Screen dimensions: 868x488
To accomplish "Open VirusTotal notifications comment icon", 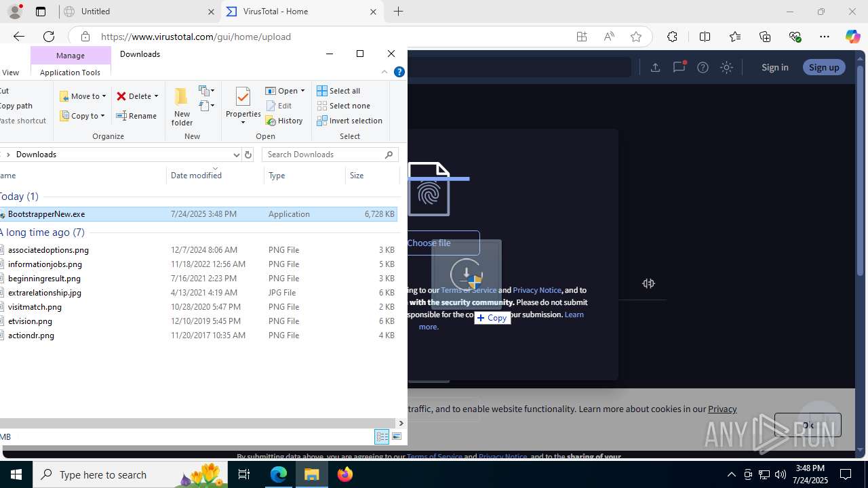I will click(679, 67).
